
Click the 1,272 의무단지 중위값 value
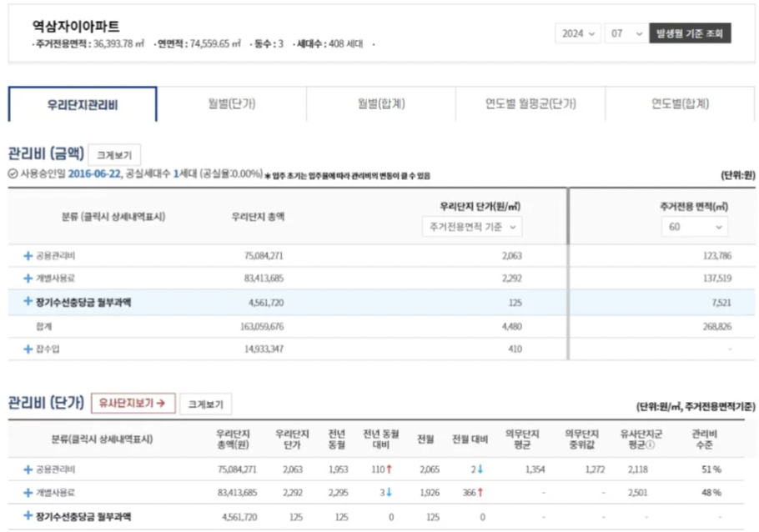(x=595, y=469)
